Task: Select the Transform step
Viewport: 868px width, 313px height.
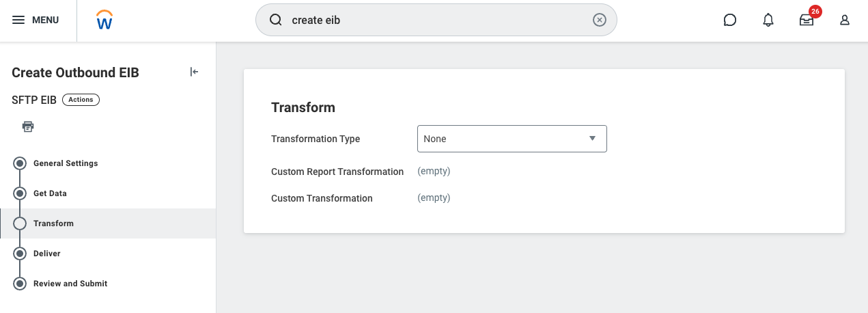Action: (x=53, y=223)
